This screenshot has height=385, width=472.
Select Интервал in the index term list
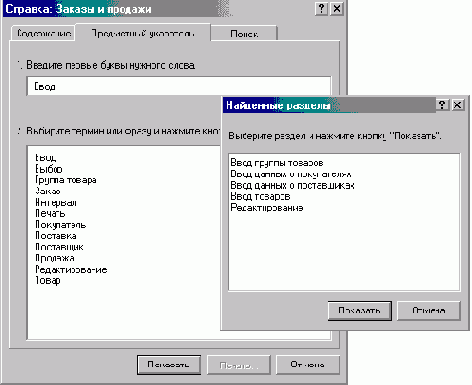coord(56,203)
